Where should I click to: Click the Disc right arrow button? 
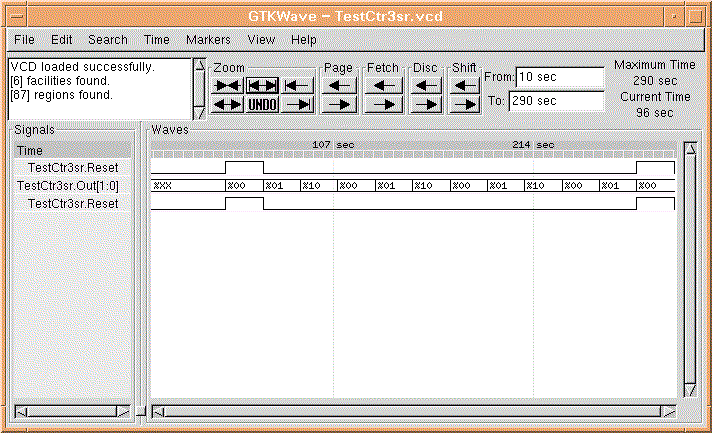(425, 105)
